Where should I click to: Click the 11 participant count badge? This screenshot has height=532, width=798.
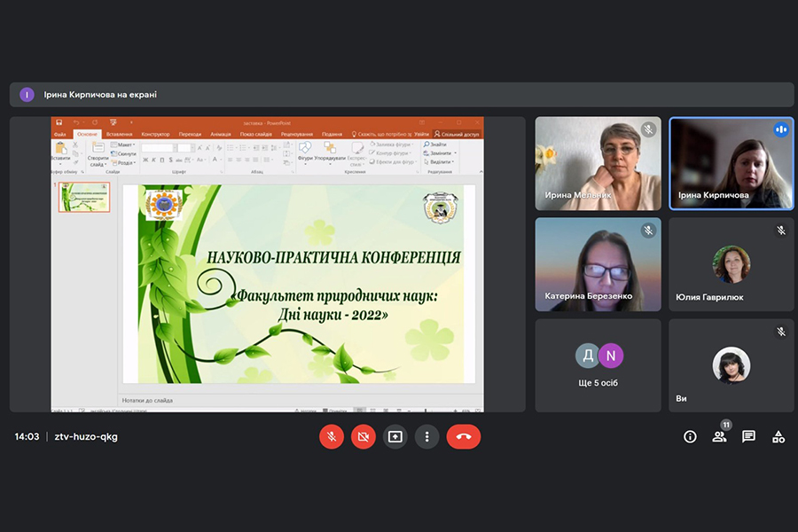click(x=726, y=425)
